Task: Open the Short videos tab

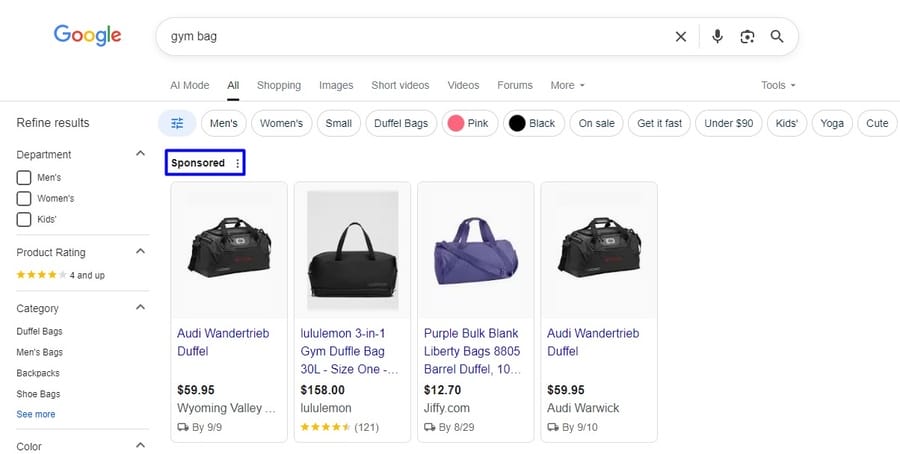Action: [400, 86]
